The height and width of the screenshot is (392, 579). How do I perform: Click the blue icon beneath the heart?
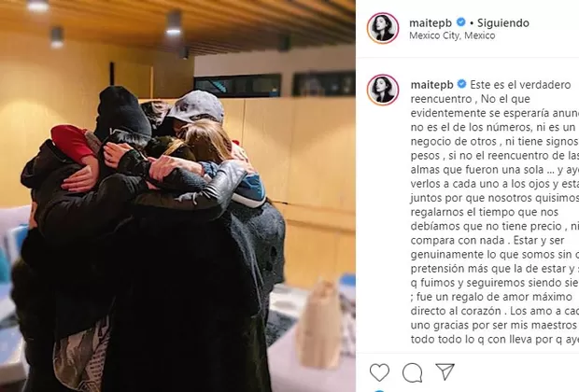[x=379, y=391]
